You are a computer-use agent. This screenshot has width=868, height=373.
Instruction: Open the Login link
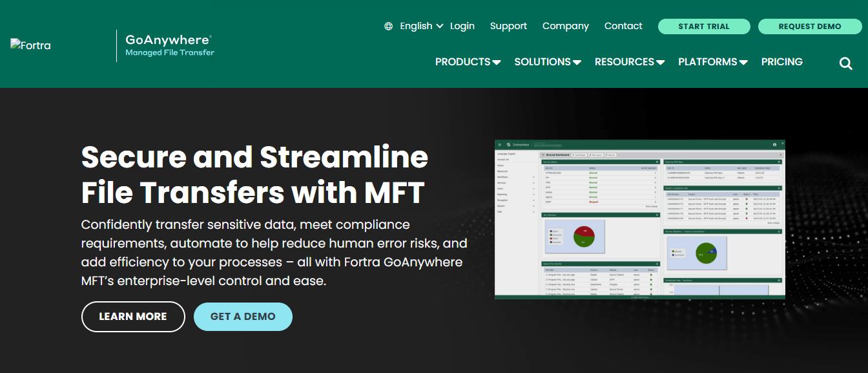pos(462,26)
